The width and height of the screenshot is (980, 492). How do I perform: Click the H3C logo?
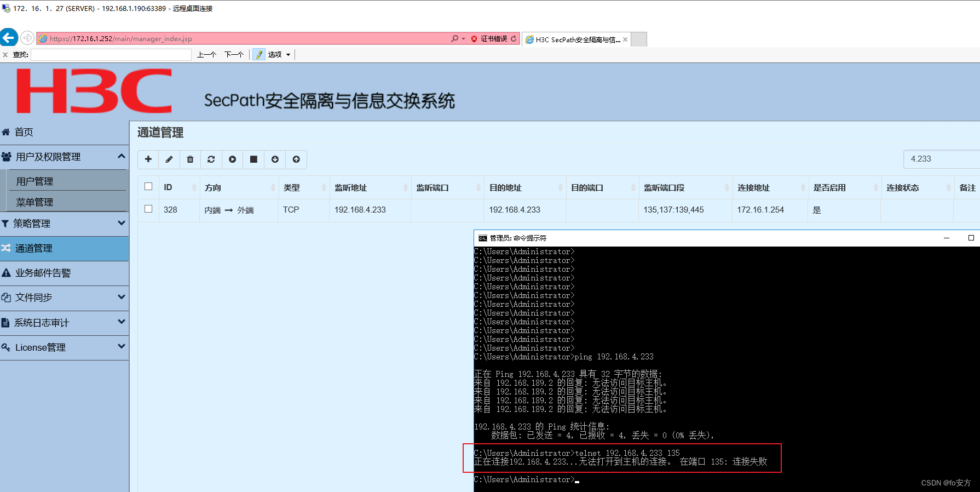click(x=94, y=90)
